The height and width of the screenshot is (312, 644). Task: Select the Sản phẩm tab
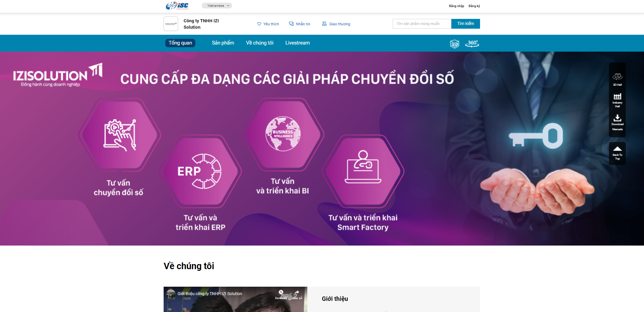223,43
